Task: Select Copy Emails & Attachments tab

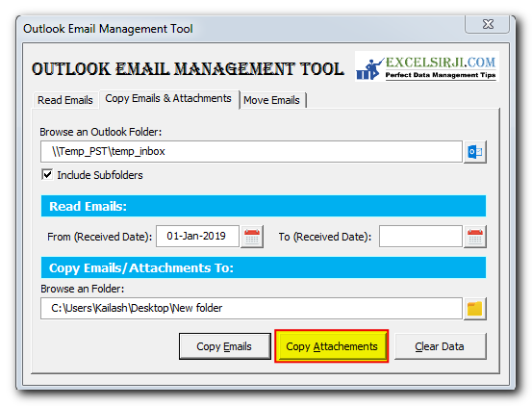Action: click(x=168, y=99)
